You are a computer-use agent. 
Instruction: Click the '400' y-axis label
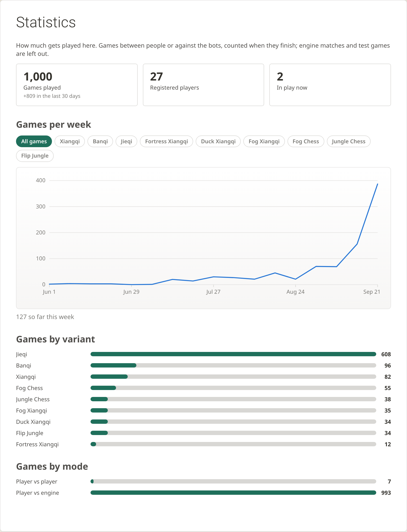coord(40,181)
